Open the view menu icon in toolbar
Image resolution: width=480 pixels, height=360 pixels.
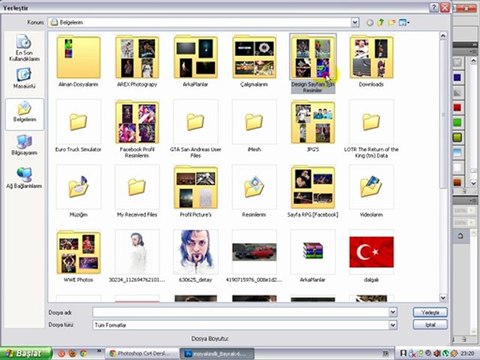(x=404, y=22)
